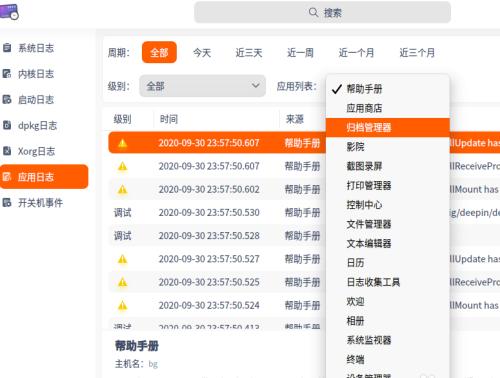Select 帮助手册 in application list

coord(388,89)
